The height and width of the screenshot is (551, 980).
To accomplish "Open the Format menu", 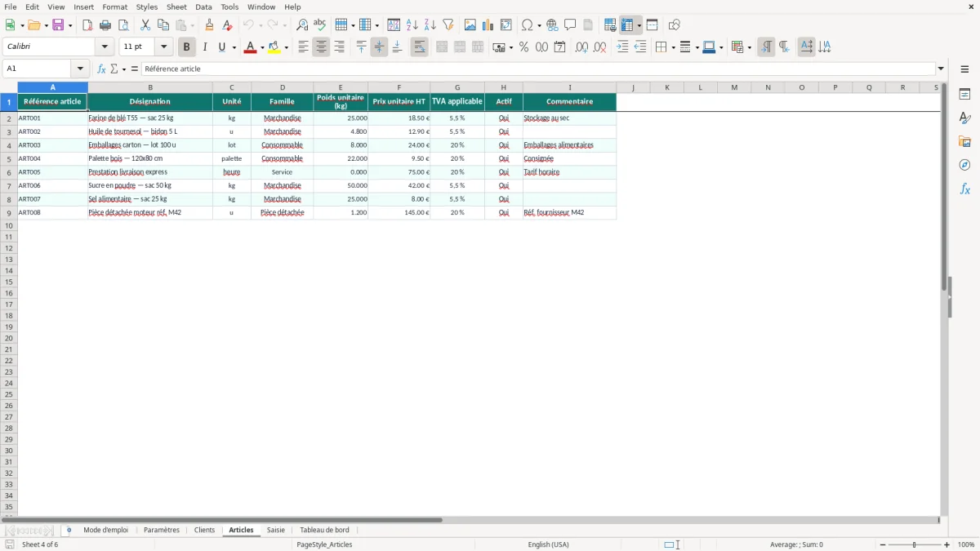I will [x=115, y=7].
